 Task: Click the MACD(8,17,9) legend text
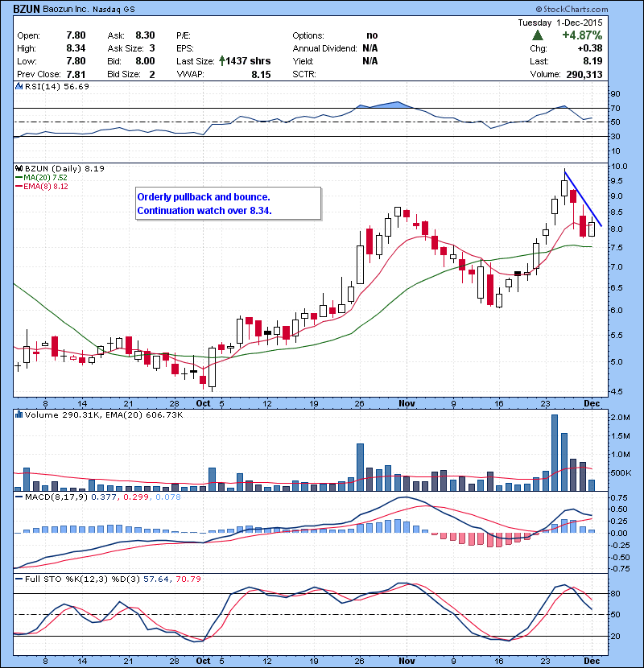coord(56,497)
